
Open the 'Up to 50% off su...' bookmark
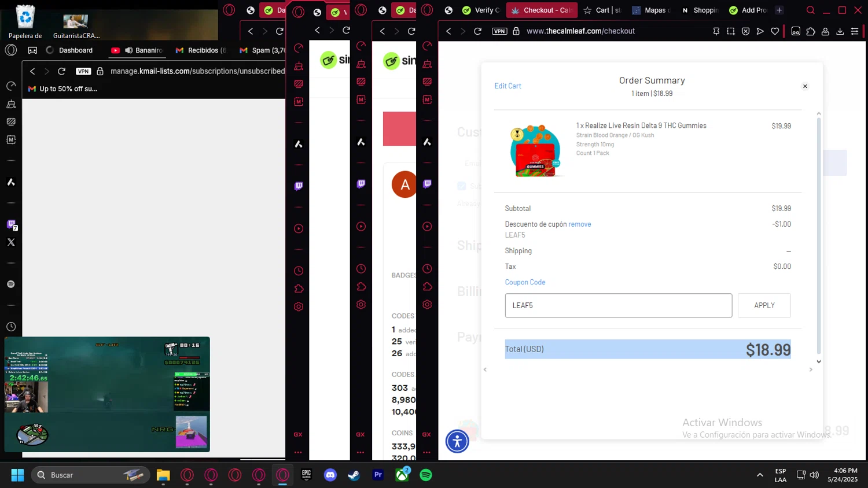pos(63,89)
